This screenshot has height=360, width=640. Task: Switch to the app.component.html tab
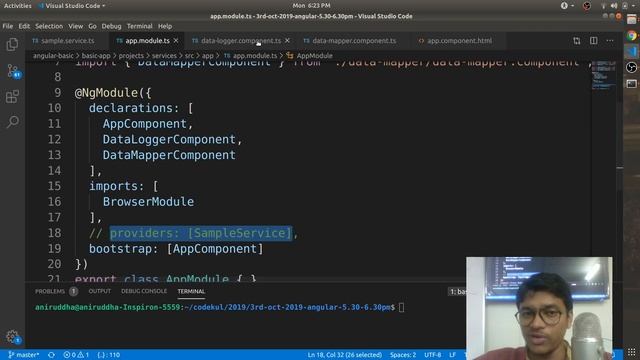pos(459,41)
